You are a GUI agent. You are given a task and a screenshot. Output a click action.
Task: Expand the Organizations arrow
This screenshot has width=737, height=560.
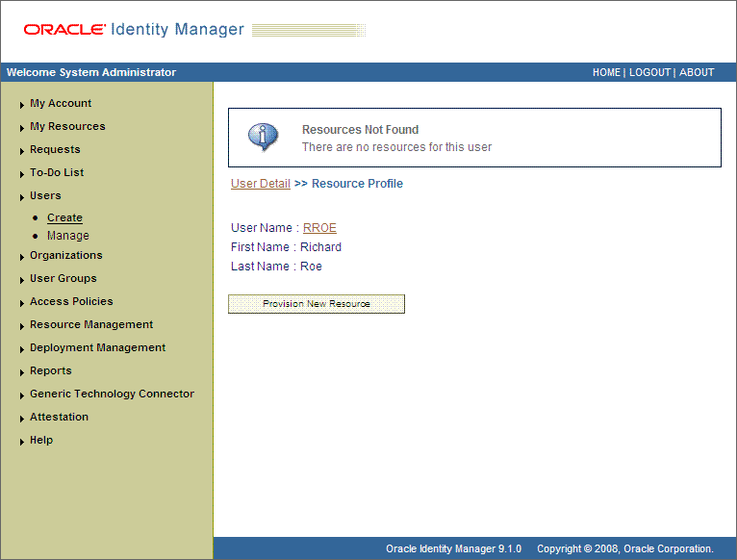[21, 257]
